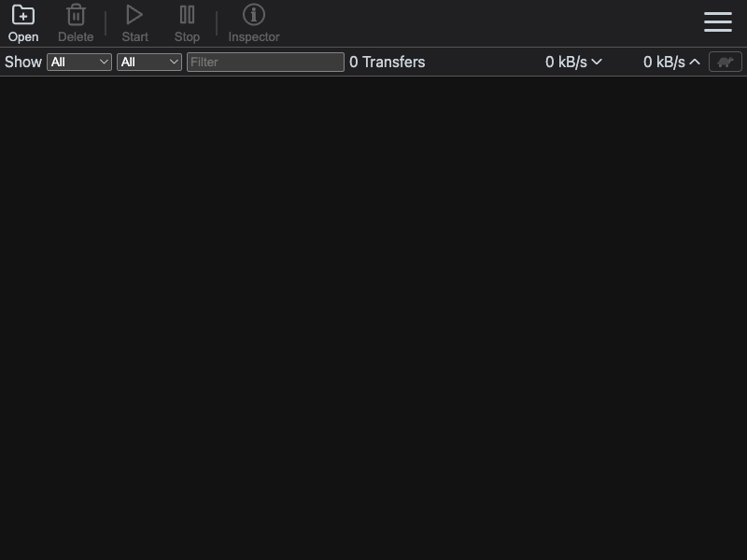Click the Stop text label
Image resolution: width=747 pixels, height=560 pixels.
click(187, 36)
